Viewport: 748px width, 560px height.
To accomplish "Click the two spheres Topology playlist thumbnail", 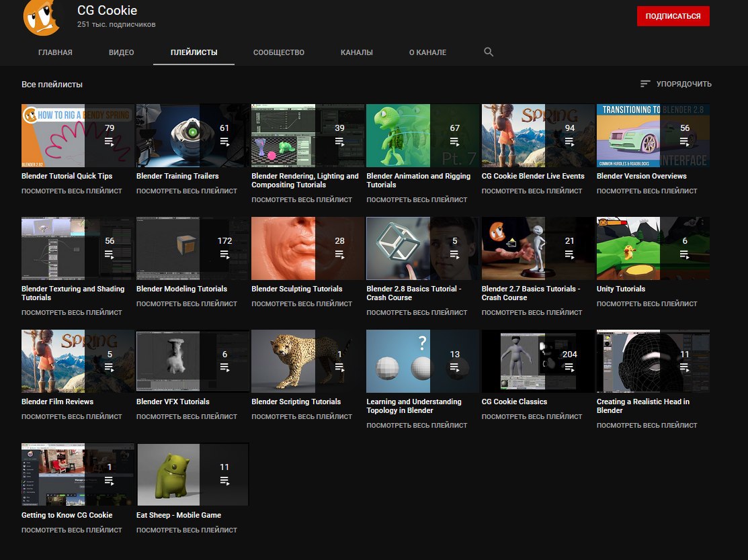I will [423, 361].
